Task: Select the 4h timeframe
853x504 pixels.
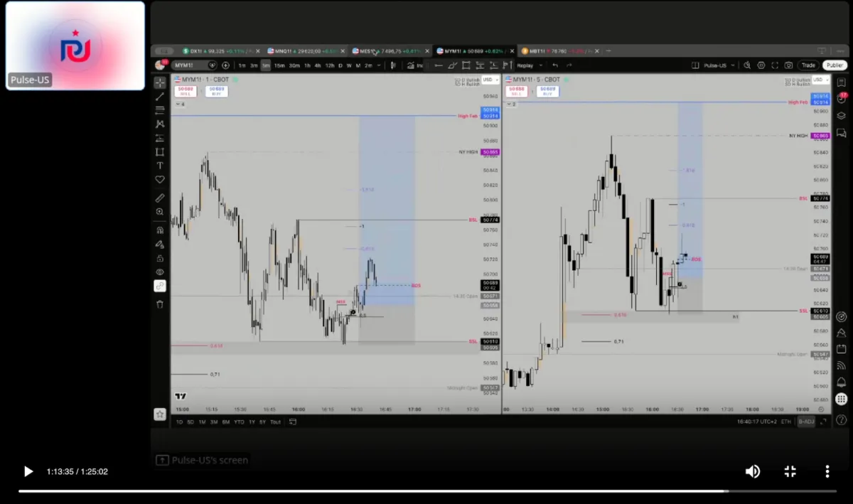Action: coord(318,65)
